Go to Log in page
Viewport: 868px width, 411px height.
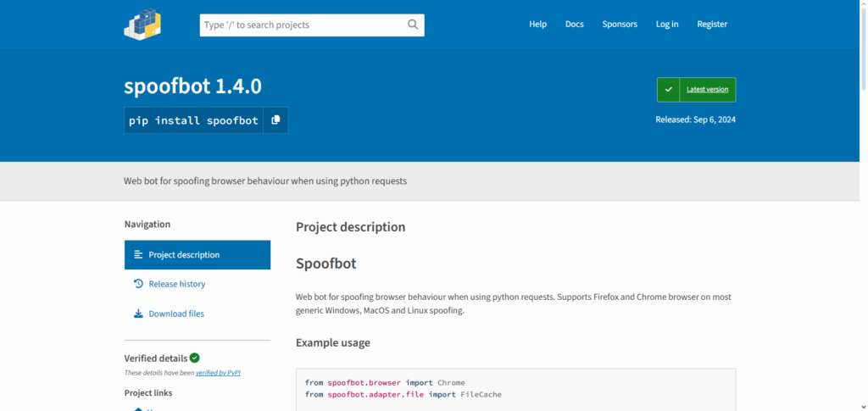[667, 25]
